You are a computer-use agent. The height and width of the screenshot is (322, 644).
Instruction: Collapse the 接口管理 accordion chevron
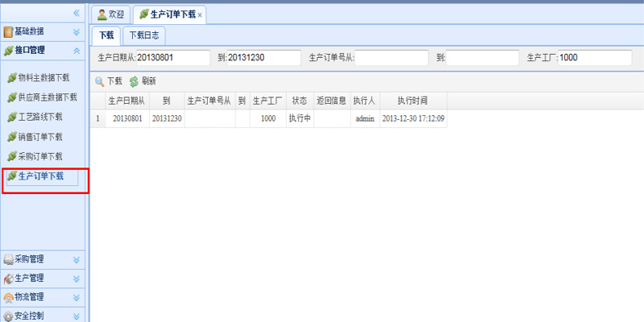[76, 51]
